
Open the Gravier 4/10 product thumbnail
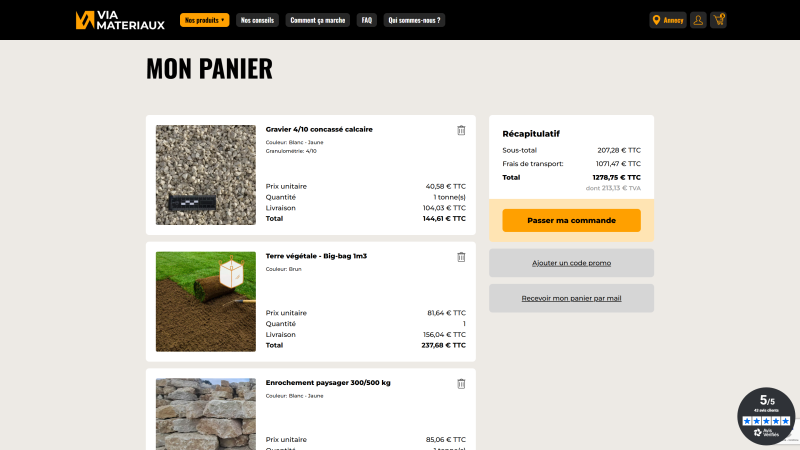pyautogui.click(x=206, y=175)
